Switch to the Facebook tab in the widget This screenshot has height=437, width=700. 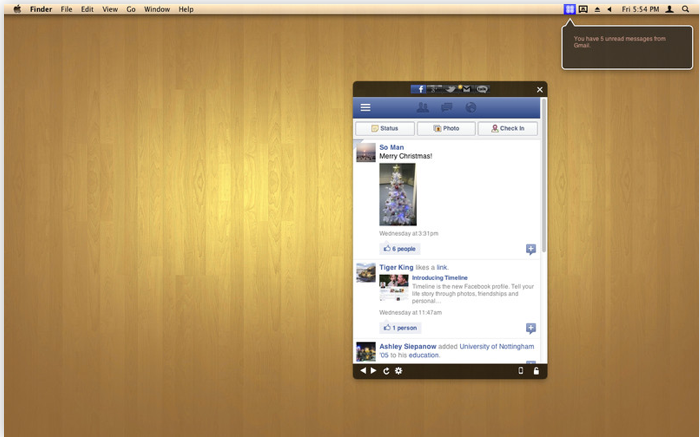pyautogui.click(x=419, y=89)
